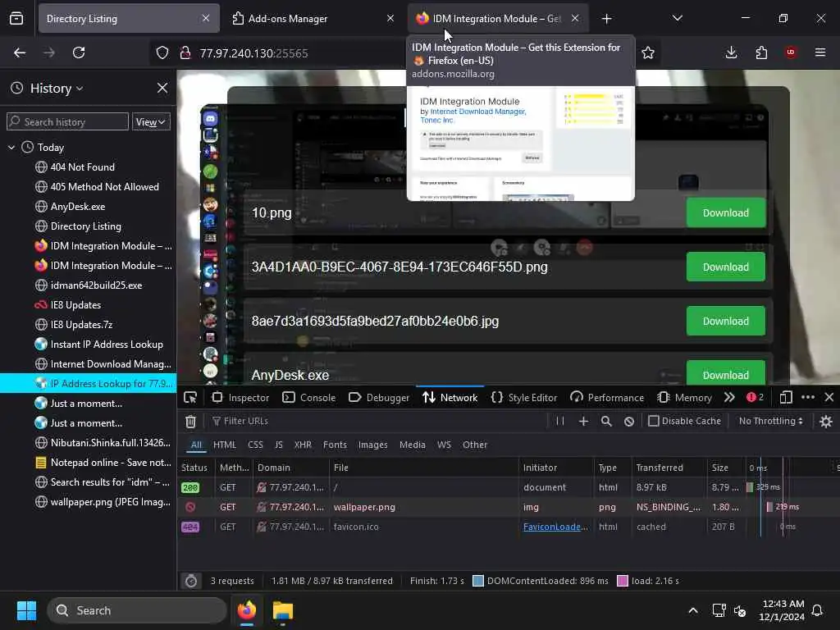
Task: Open tracking protection shield icon
Action: coord(162,53)
